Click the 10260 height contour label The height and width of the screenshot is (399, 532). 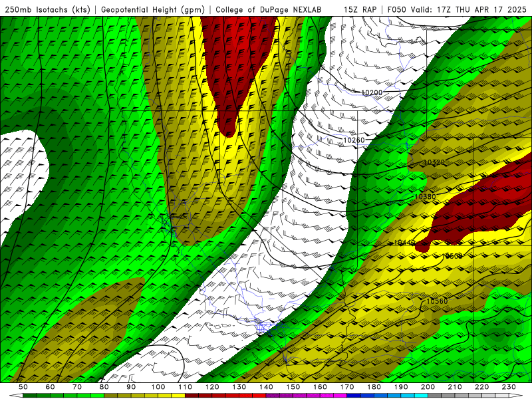[x=354, y=140]
